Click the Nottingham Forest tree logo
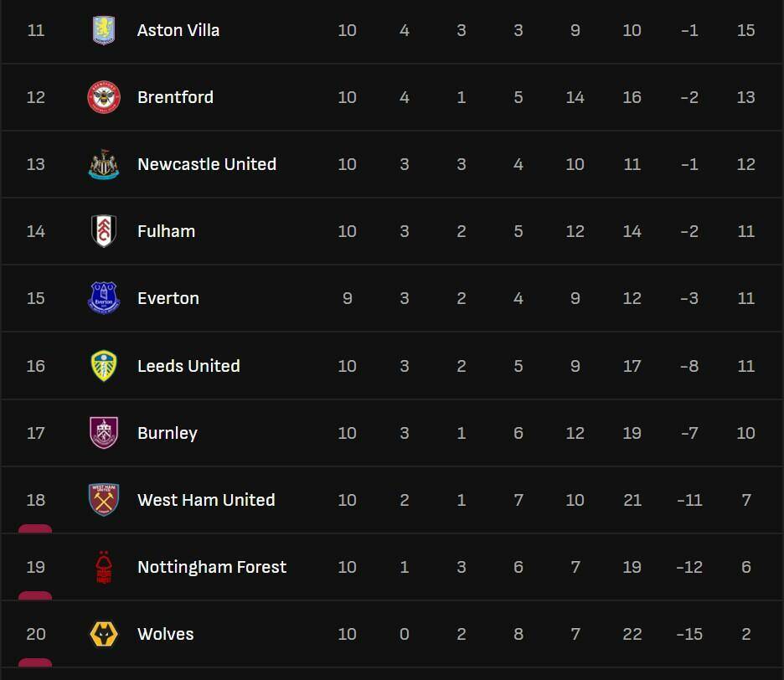This screenshot has width=784, height=680. coord(104,567)
